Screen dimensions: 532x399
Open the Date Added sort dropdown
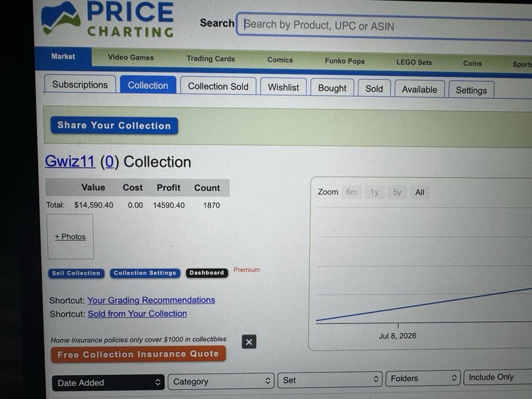108,383
